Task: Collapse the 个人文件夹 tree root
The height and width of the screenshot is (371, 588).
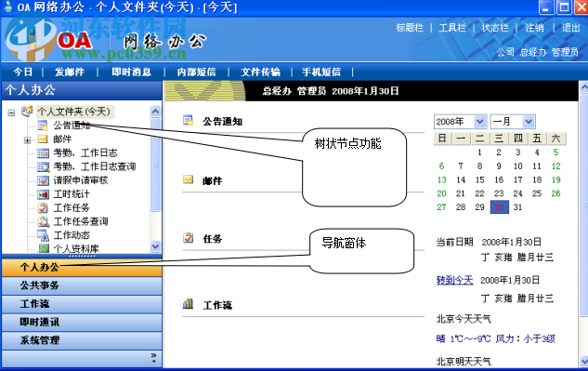Action: (x=11, y=113)
